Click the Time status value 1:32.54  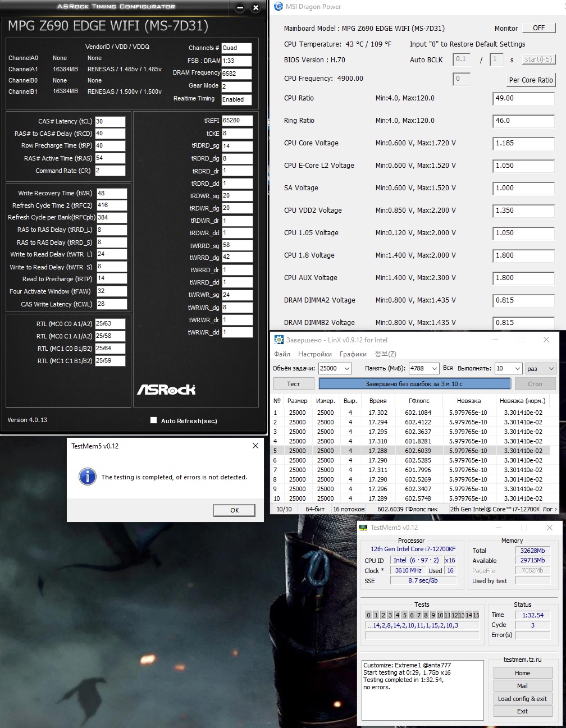[532, 615]
